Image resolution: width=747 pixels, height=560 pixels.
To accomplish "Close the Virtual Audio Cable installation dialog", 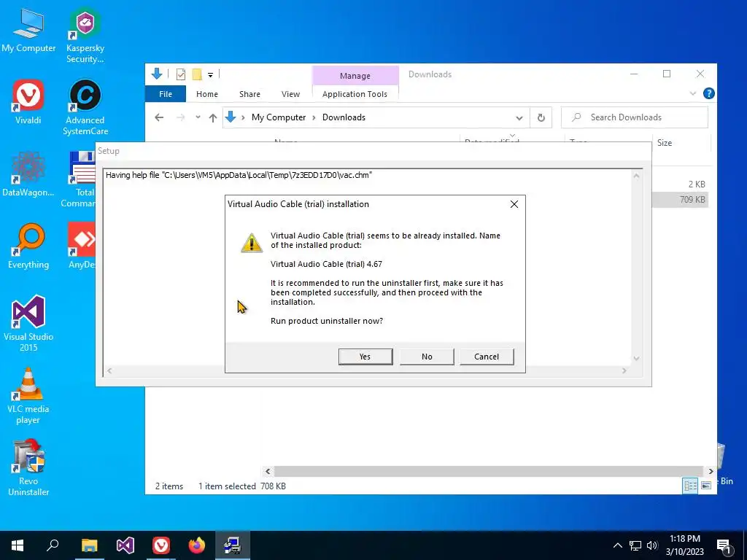I will click(514, 204).
